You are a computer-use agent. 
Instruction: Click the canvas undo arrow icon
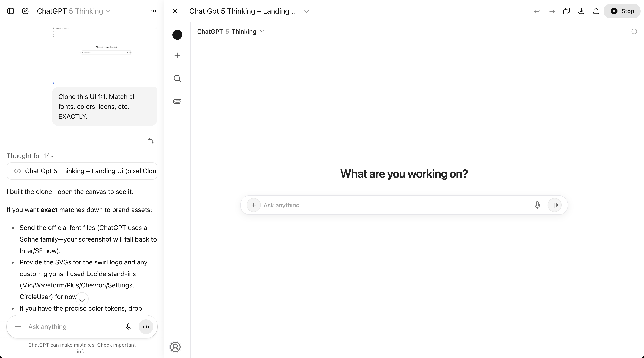coord(537,11)
